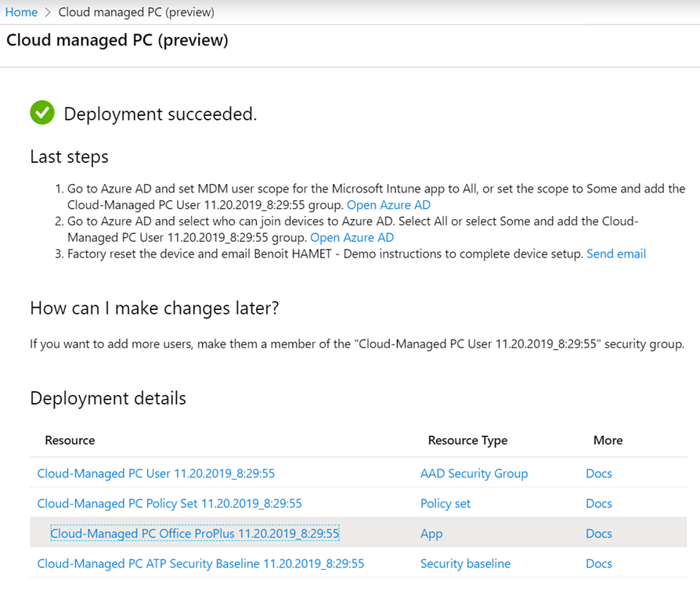Open Cloud-Managed PC Policy Set resource
This screenshot has width=700, height=601.
(169, 503)
